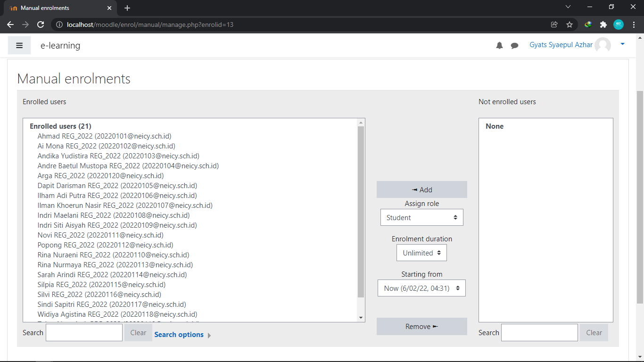This screenshot has height=362, width=644.
Task: Open the Starting from date dropdown
Action: (421, 288)
